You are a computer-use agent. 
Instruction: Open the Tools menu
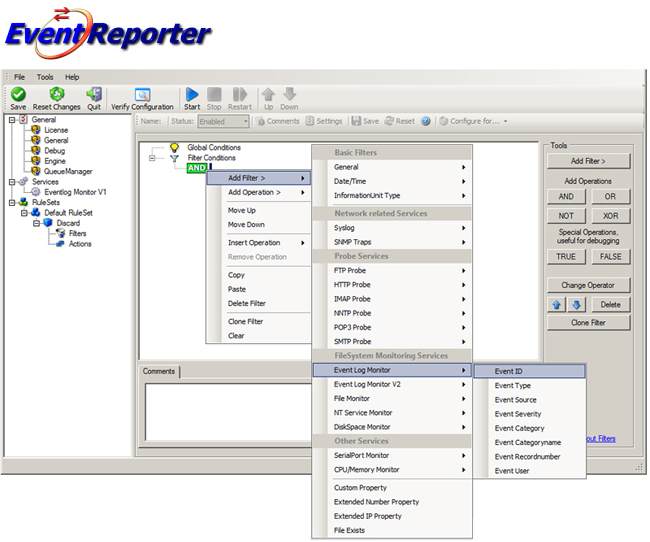click(x=45, y=77)
